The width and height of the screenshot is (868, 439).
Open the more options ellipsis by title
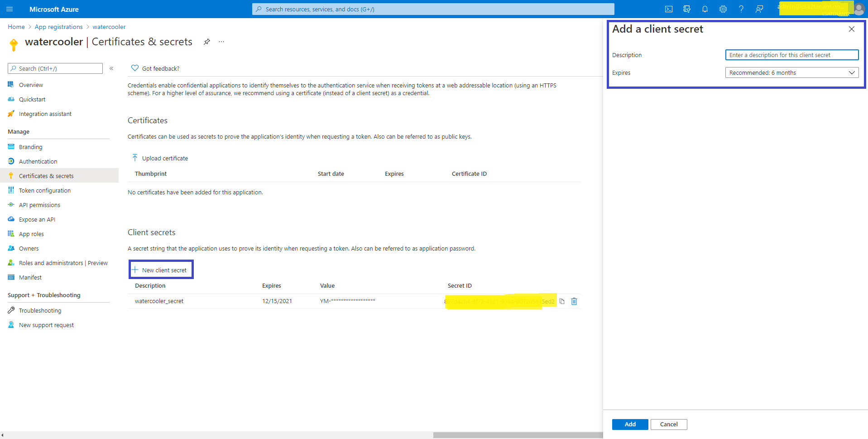click(221, 42)
